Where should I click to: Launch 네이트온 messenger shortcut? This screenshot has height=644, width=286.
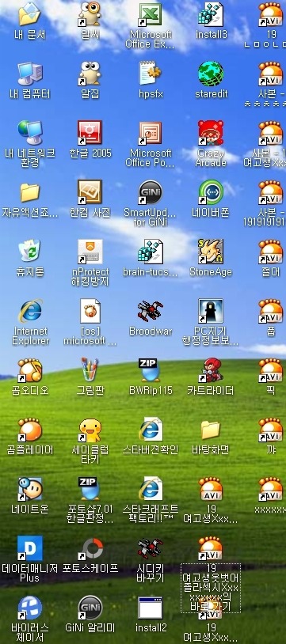click(29, 489)
